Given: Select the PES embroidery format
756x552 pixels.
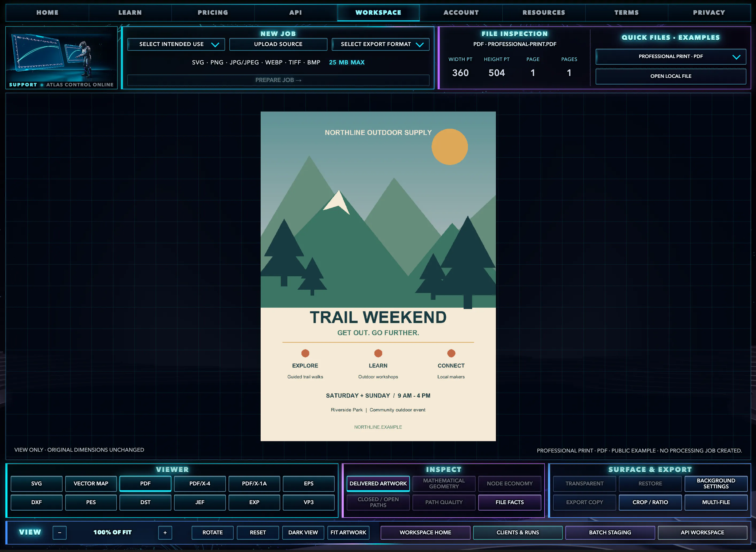Looking at the screenshot, I should tap(91, 502).
